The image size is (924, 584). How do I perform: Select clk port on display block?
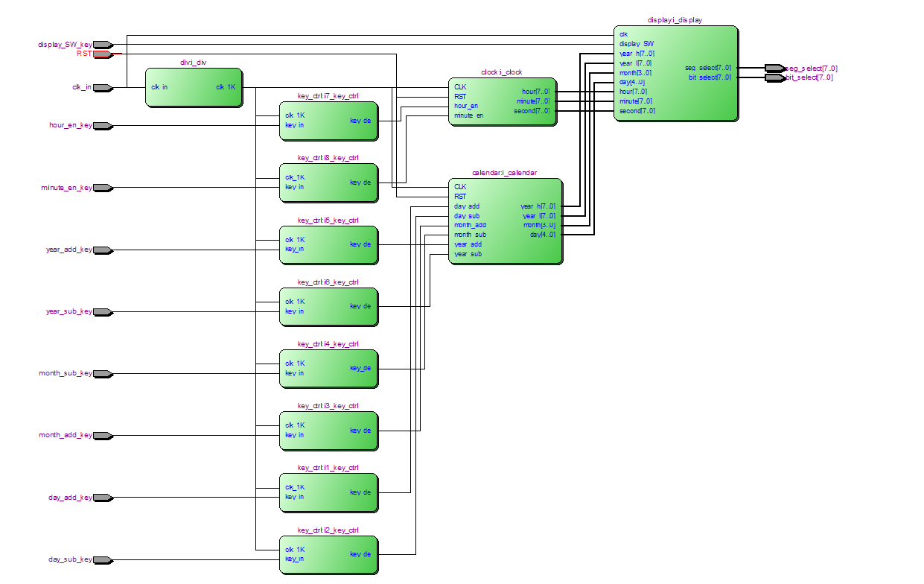[623, 34]
